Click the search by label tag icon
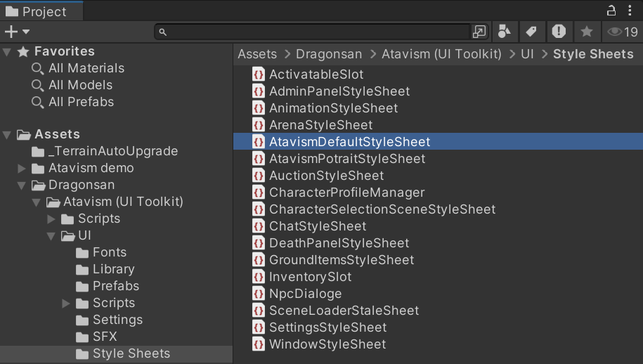Image resolution: width=643 pixels, height=364 pixels. [531, 32]
